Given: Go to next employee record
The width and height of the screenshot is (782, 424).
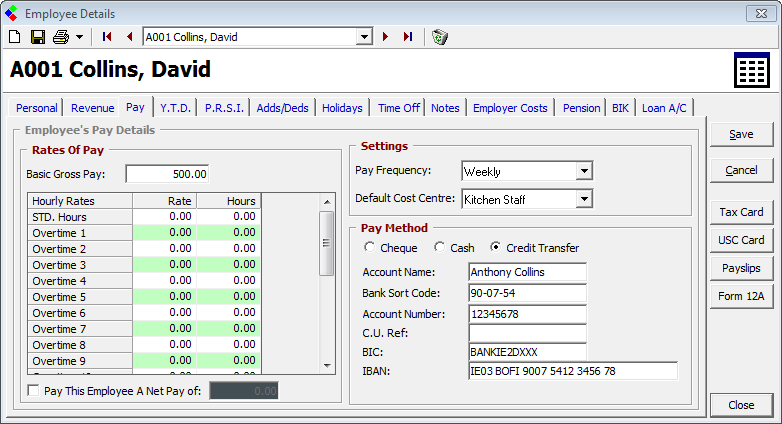Looking at the screenshot, I should (386, 37).
